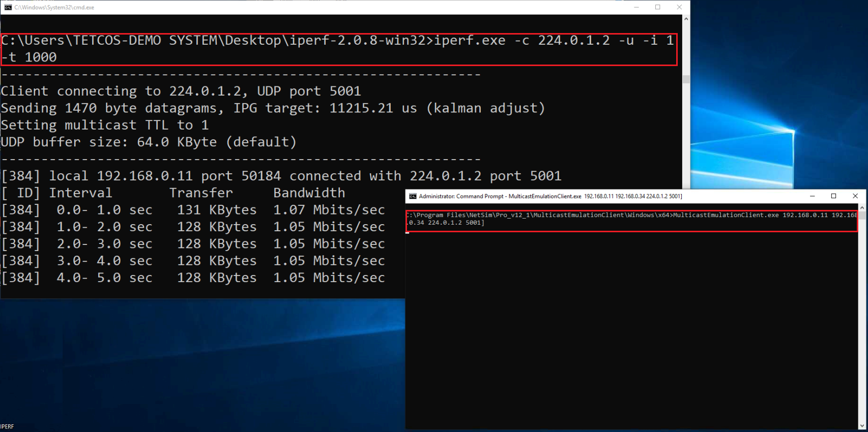The width and height of the screenshot is (868, 432).
Task: Click the '131 KBytes' transfer value
Action: coord(217,210)
